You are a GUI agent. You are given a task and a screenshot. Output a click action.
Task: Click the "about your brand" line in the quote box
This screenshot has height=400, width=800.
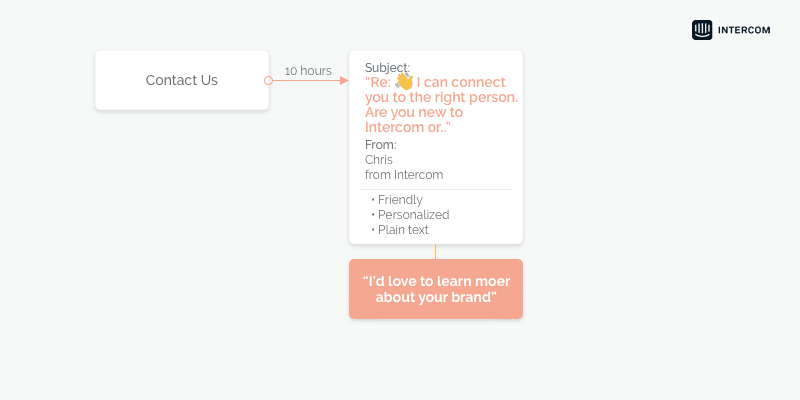tap(436, 298)
